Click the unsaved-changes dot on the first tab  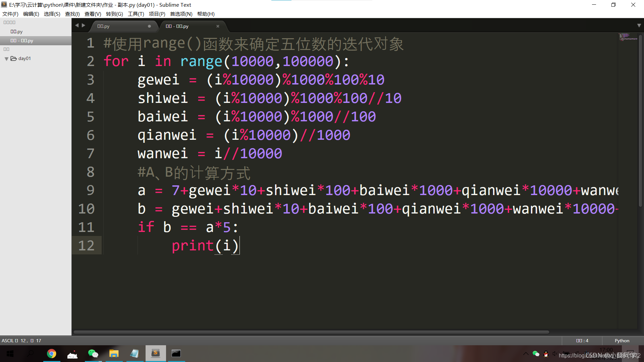(x=149, y=26)
